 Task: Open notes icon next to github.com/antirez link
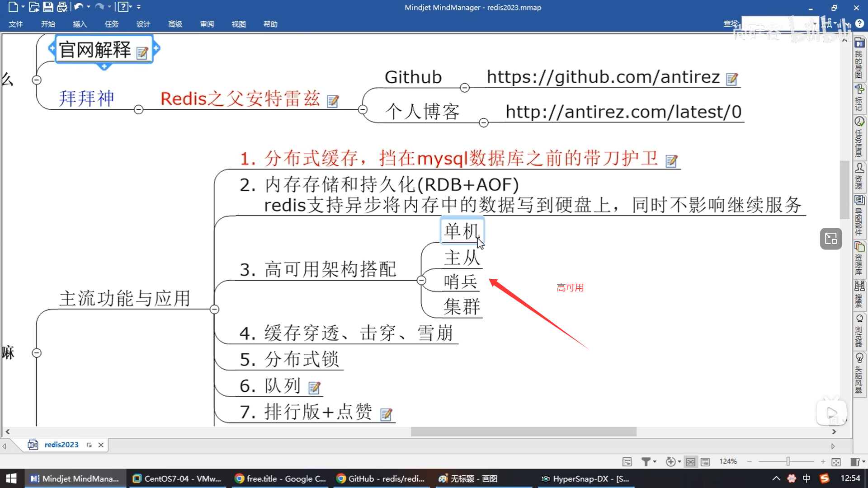[x=731, y=80]
